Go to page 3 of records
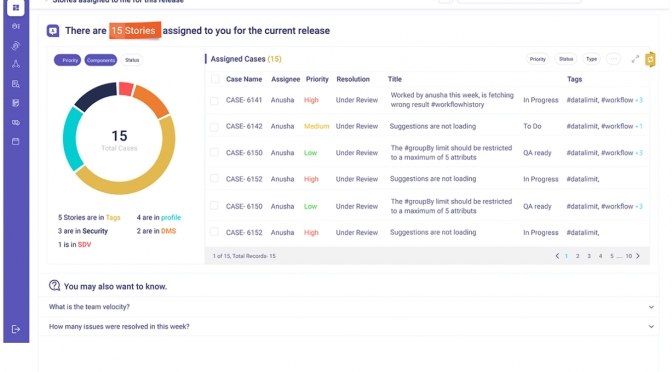Image resolution: width=672 pixels, height=372 pixels. tap(589, 256)
